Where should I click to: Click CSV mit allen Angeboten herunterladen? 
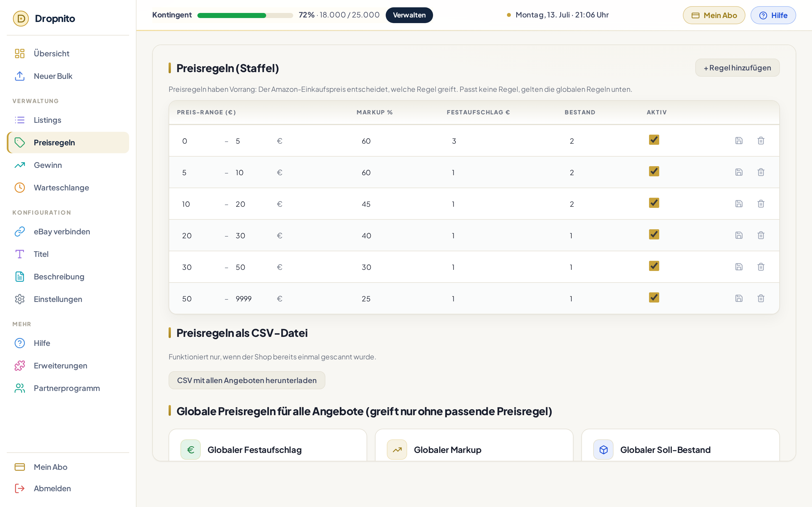[247, 380]
